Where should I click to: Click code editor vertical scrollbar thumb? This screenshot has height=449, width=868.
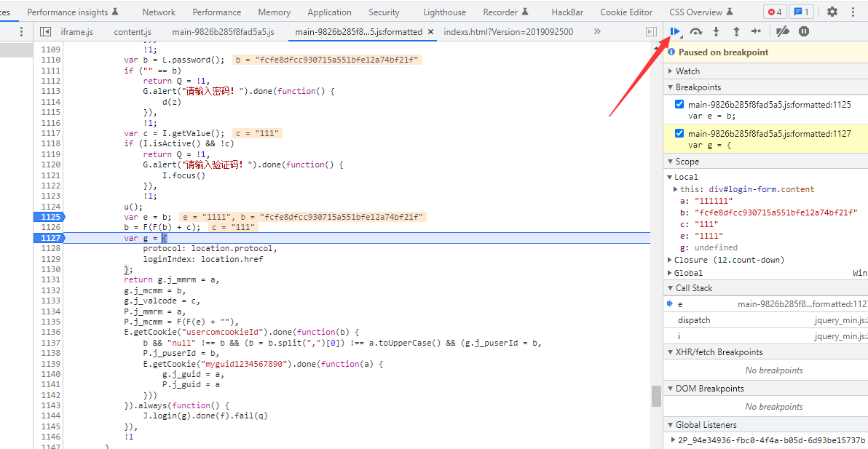click(x=656, y=396)
